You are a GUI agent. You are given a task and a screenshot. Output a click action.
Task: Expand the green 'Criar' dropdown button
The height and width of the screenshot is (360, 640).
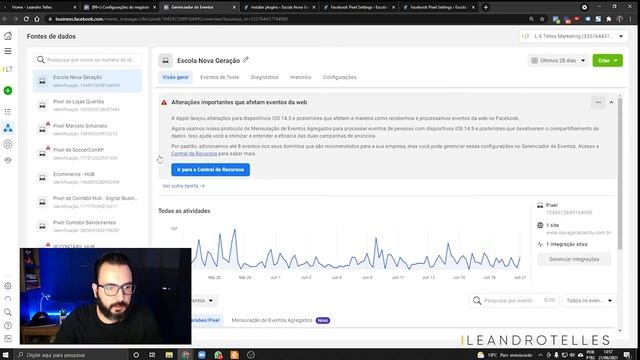pyautogui.click(x=608, y=60)
